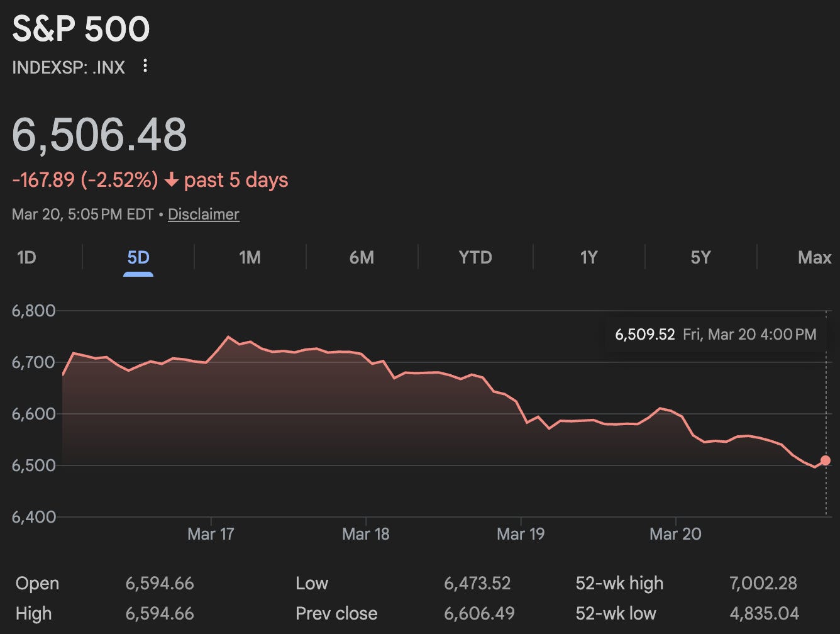Click the 6,800 y-axis label
840x634 pixels.
pyautogui.click(x=34, y=311)
